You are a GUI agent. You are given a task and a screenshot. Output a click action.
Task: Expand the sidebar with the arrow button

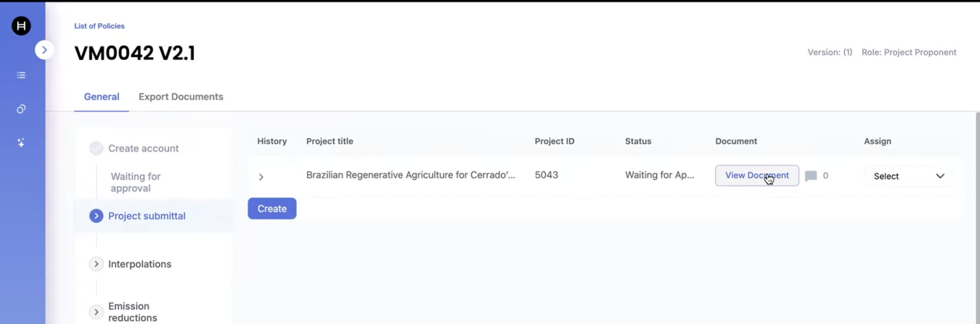pos(44,50)
